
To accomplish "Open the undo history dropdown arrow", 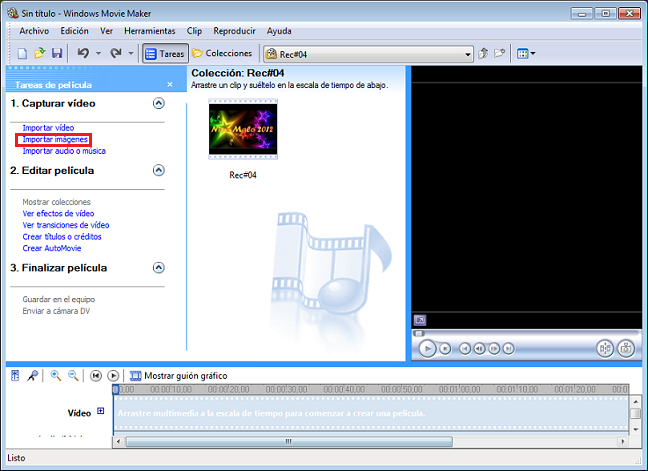I will 98,53.
